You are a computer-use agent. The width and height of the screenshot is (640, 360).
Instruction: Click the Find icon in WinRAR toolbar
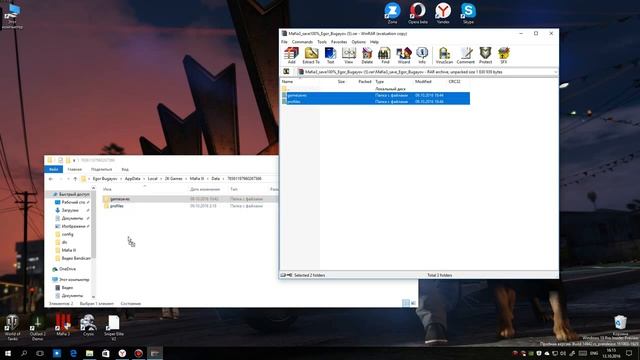(x=385, y=55)
